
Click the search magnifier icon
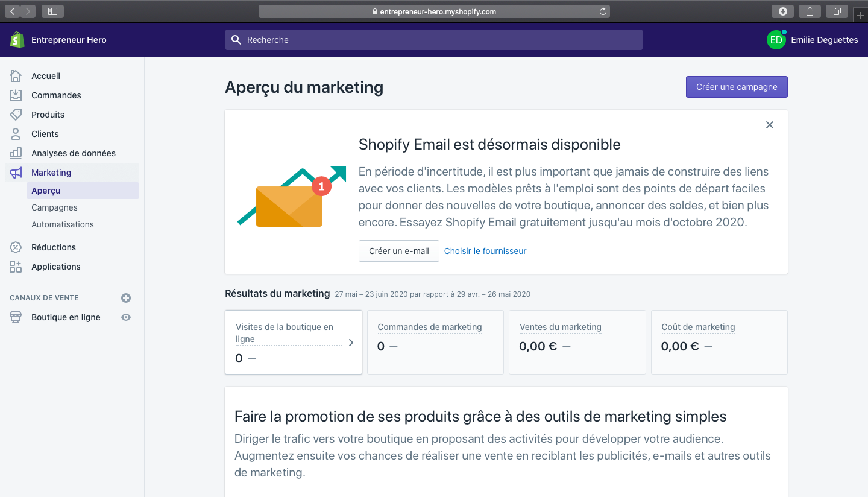(x=236, y=40)
